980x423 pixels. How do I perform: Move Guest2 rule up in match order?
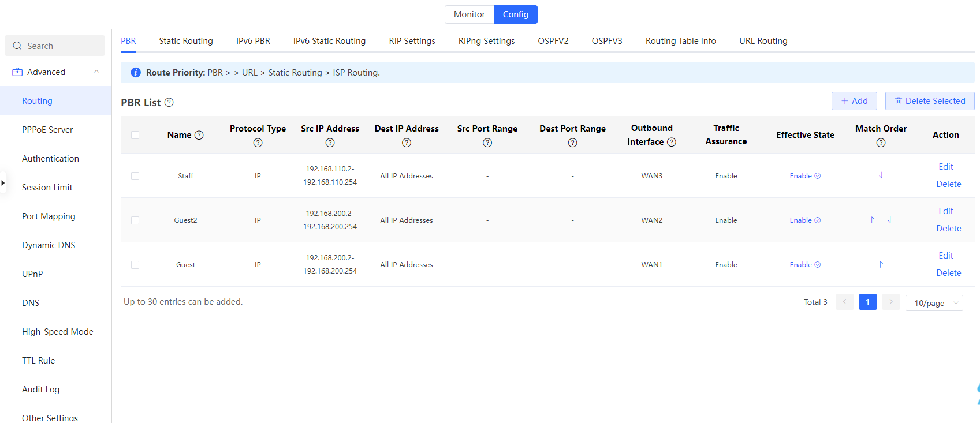[873, 220]
